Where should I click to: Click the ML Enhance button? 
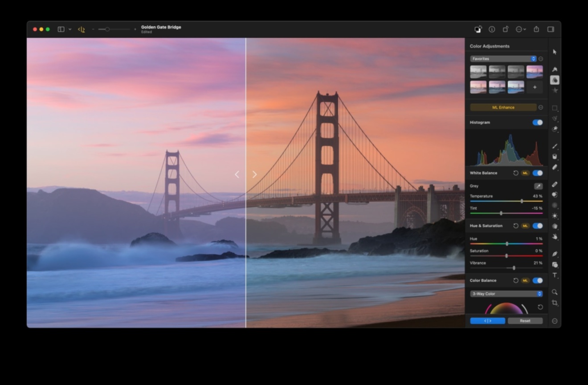503,107
